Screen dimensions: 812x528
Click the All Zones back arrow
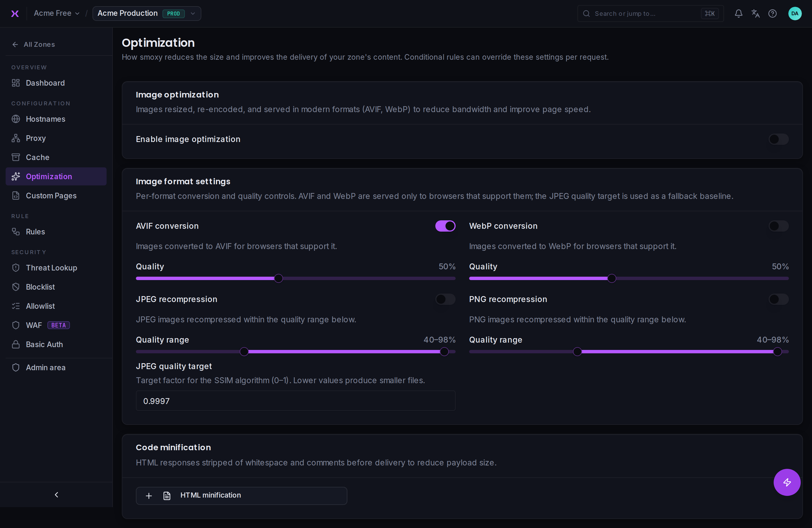pos(15,44)
